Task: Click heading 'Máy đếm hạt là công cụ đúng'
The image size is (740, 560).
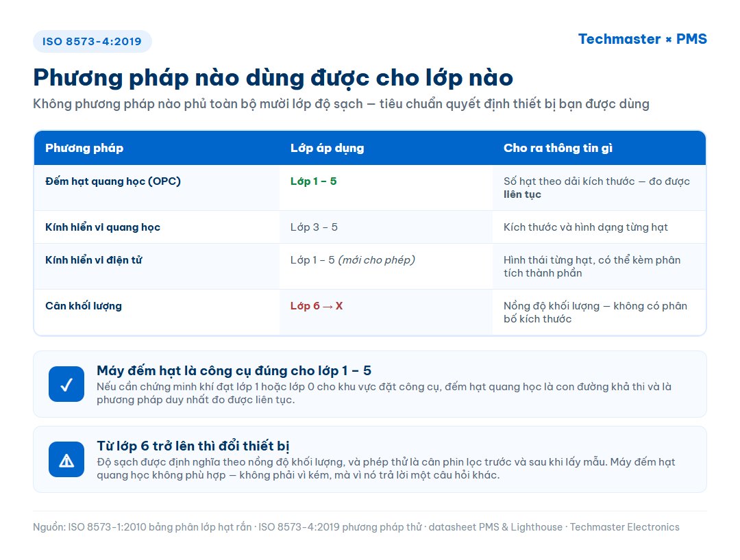Action: click(234, 370)
